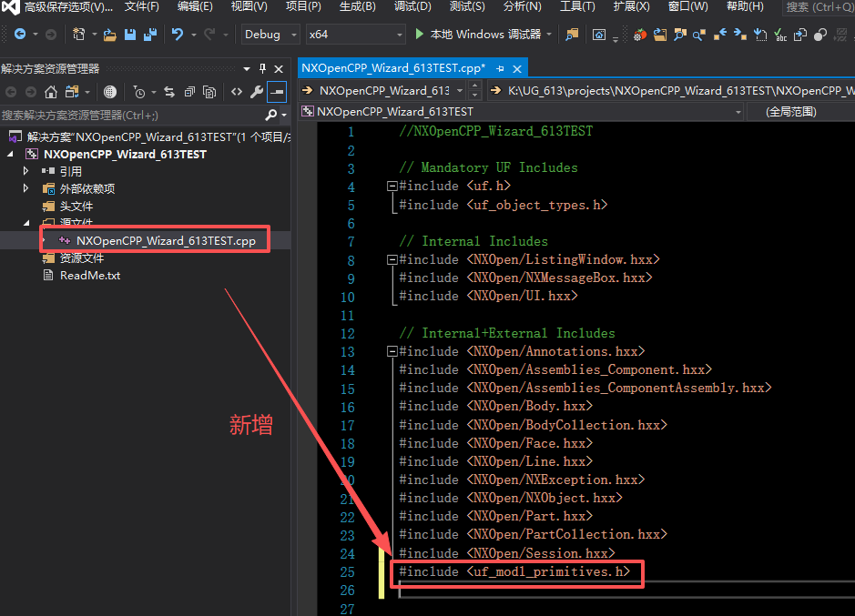This screenshot has height=616, width=855.
Task: Click the Find in Files folder icon
Action: coord(572,35)
